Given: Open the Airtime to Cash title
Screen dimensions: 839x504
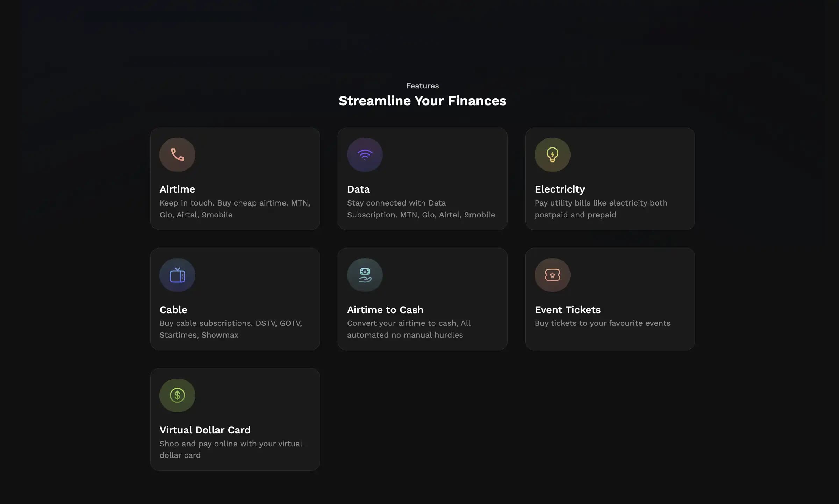Looking at the screenshot, I should pos(385,310).
